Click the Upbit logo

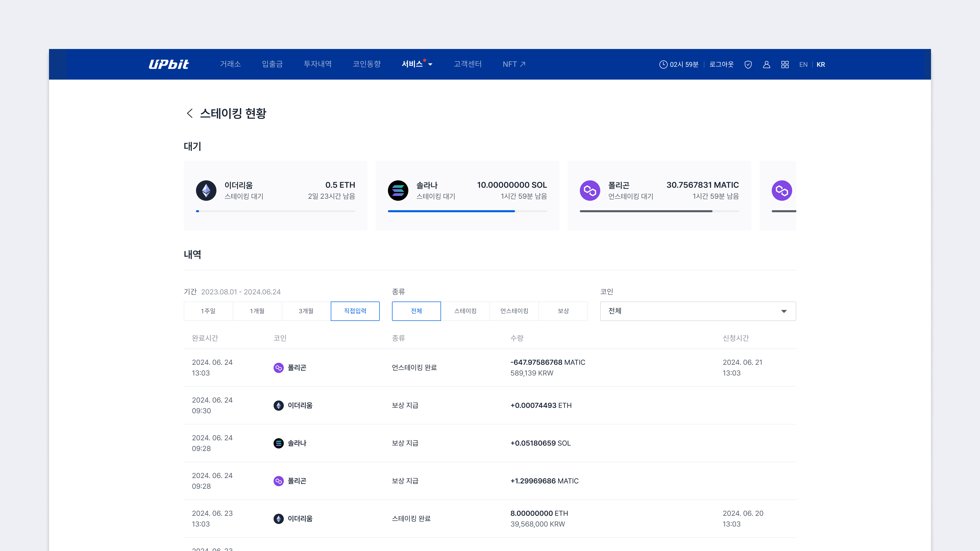click(x=168, y=64)
